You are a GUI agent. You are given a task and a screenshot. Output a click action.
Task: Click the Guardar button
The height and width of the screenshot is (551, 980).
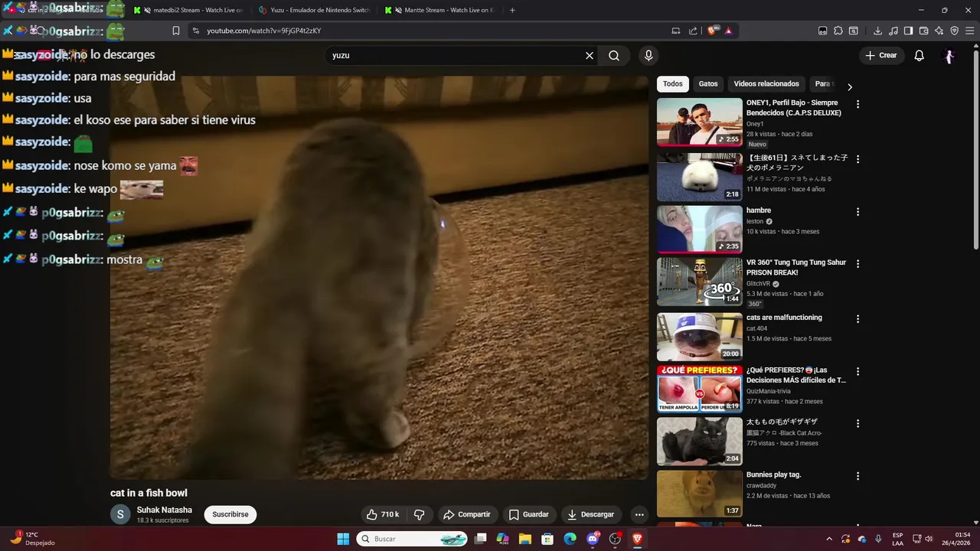click(x=529, y=514)
